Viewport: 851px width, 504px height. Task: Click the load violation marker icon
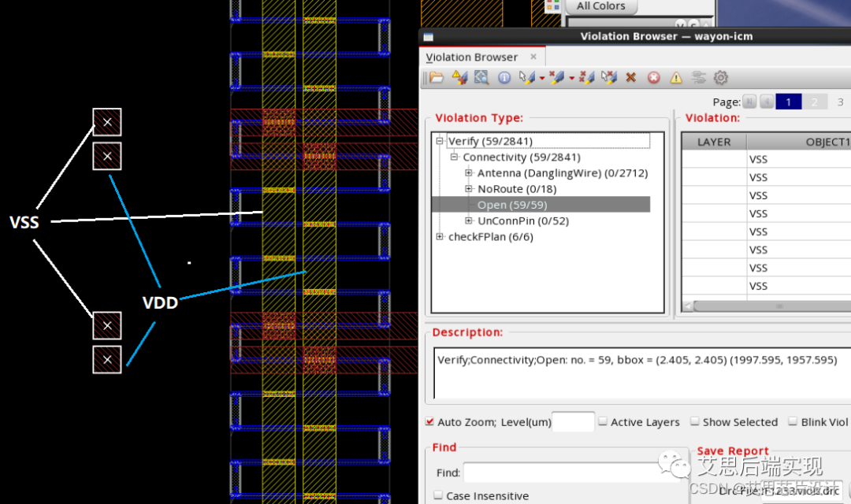[x=460, y=77]
